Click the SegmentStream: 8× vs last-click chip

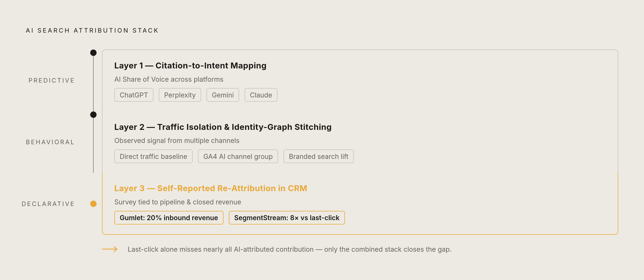point(287,218)
